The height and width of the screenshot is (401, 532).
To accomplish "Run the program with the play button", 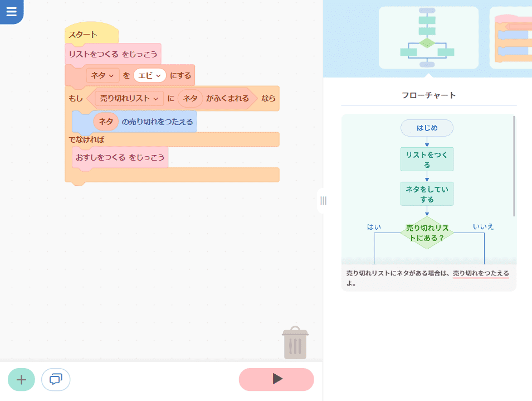I will point(276,379).
